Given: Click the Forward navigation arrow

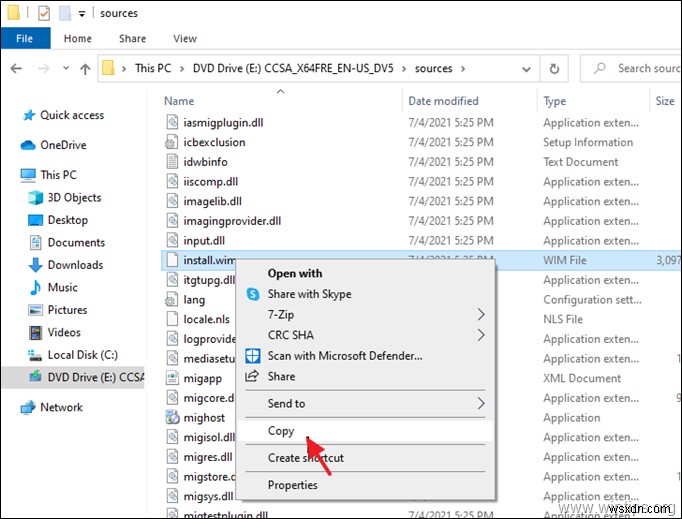Looking at the screenshot, I should point(43,68).
